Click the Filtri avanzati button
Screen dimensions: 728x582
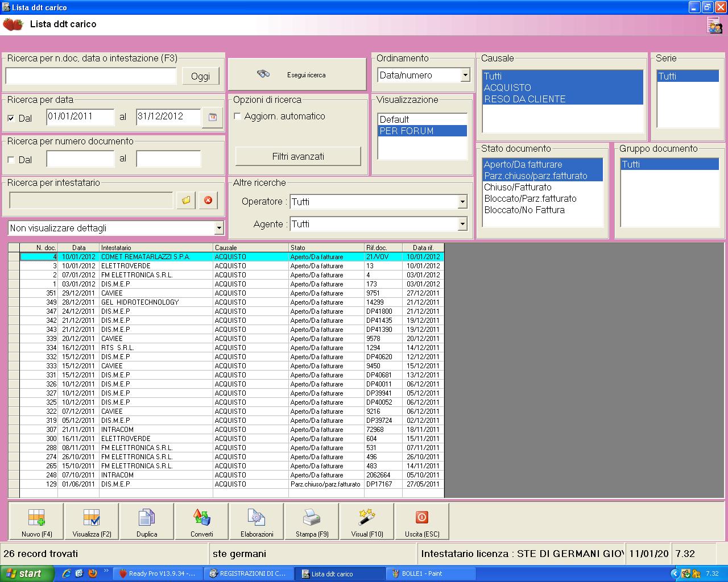coord(298,156)
